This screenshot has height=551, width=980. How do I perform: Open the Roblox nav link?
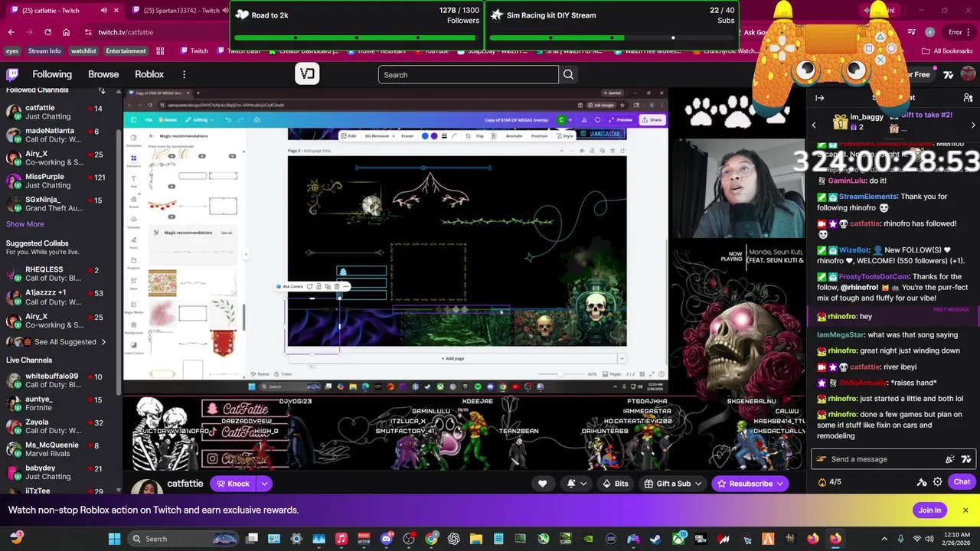tap(149, 74)
